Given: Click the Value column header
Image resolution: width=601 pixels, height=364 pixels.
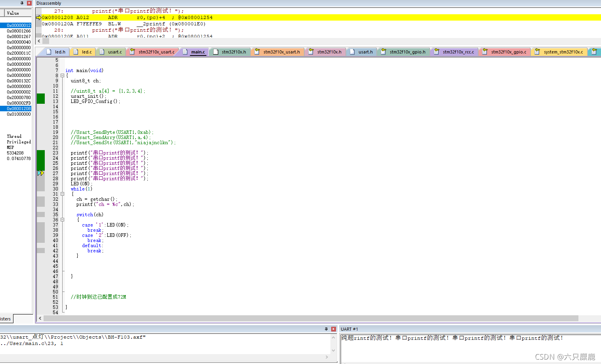Looking at the screenshot, I should [18, 13].
